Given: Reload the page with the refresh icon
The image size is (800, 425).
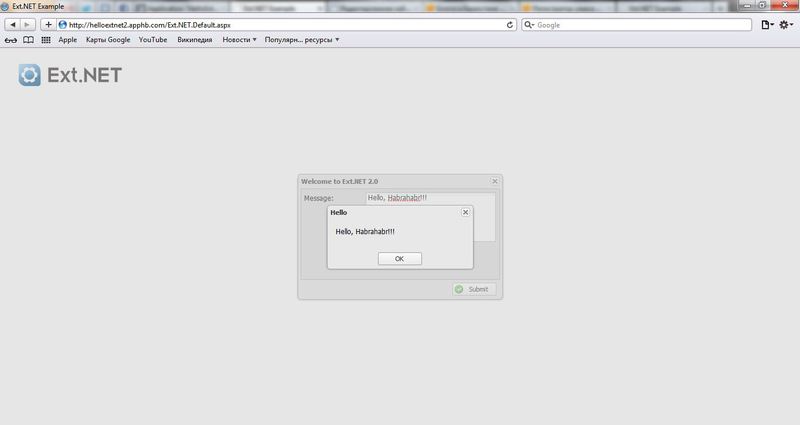Looking at the screenshot, I should [509, 24].
